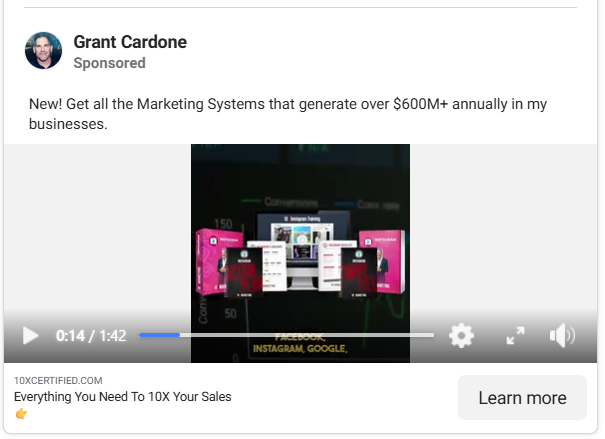Click headline Everything You Need To 10X Your Sales

tap(122, 397)
